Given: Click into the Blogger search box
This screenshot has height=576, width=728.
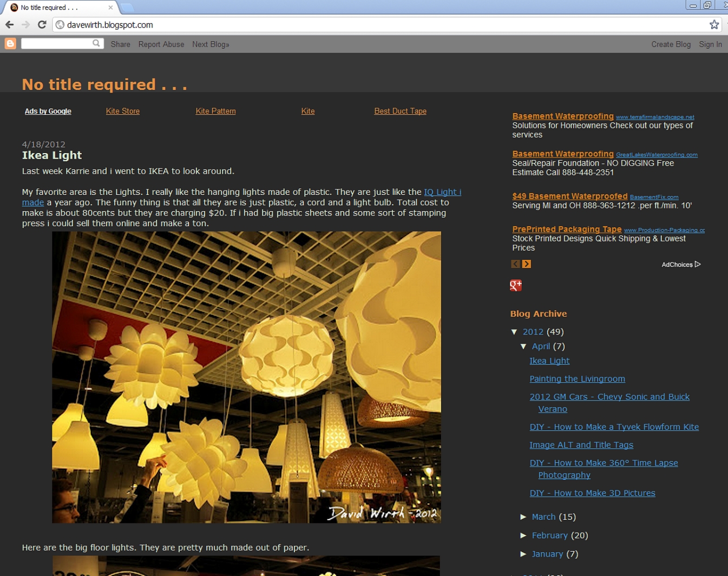Looking at the screenshot, I should (56, 43).
